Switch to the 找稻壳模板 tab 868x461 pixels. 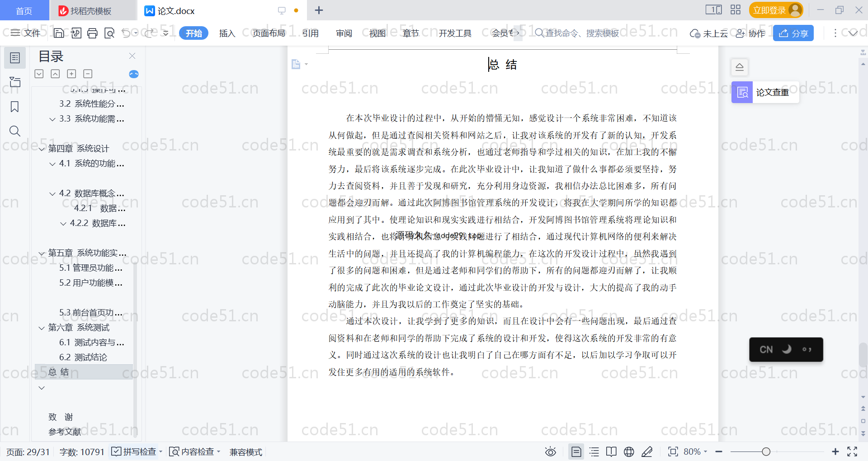tap(92, 11)
